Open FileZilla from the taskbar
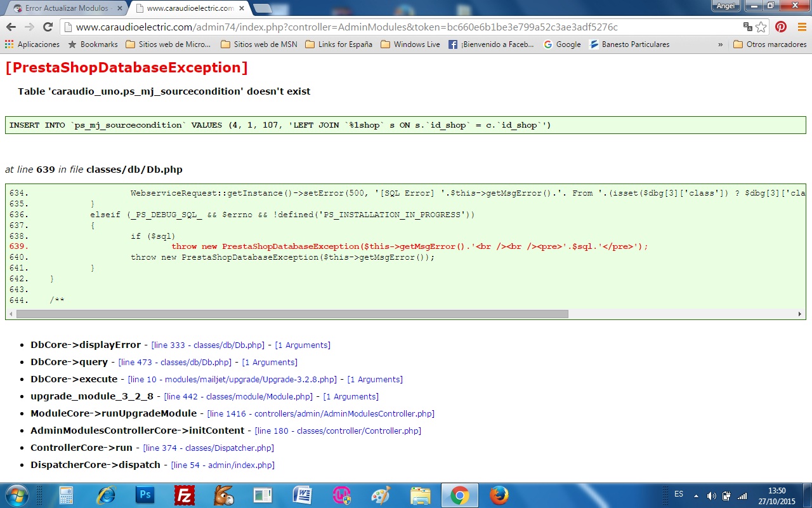This screenshot has width=812, height=508. 185,495
